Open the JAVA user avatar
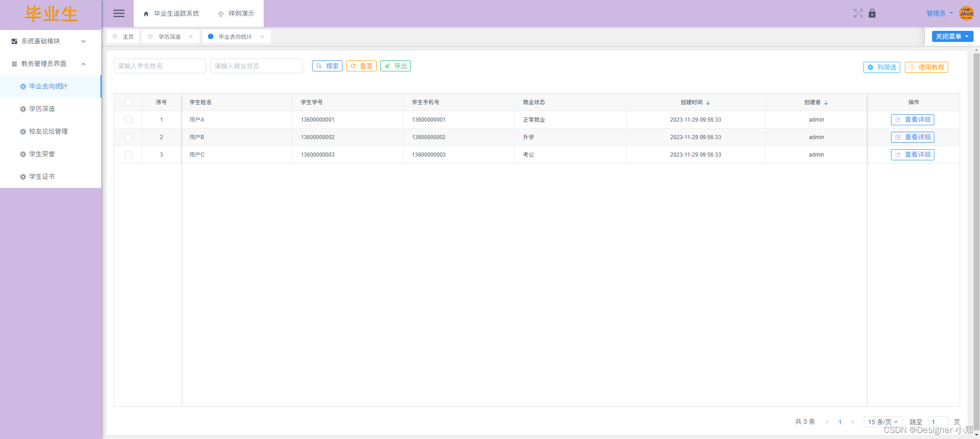 966,13
